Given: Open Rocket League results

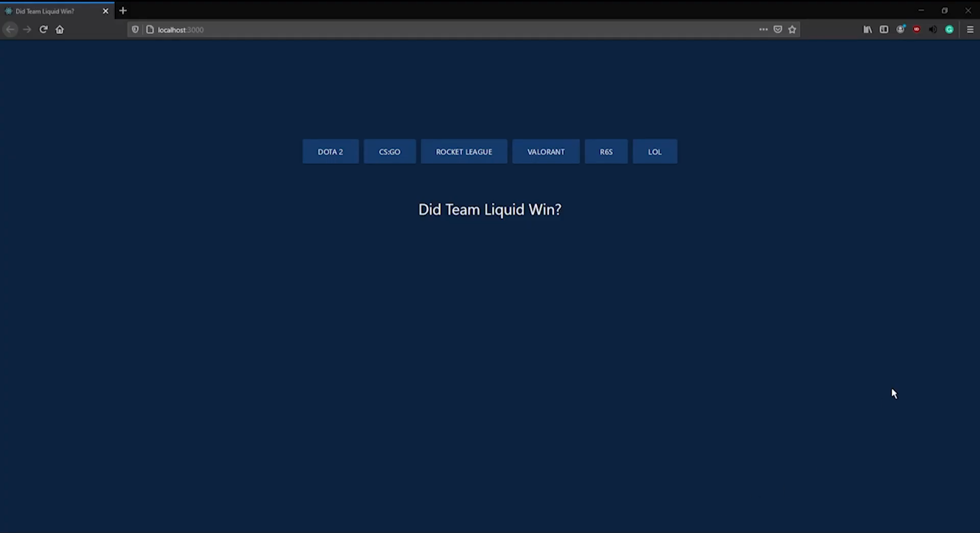Looking at the screenshot, I should (x=464, y=152).
